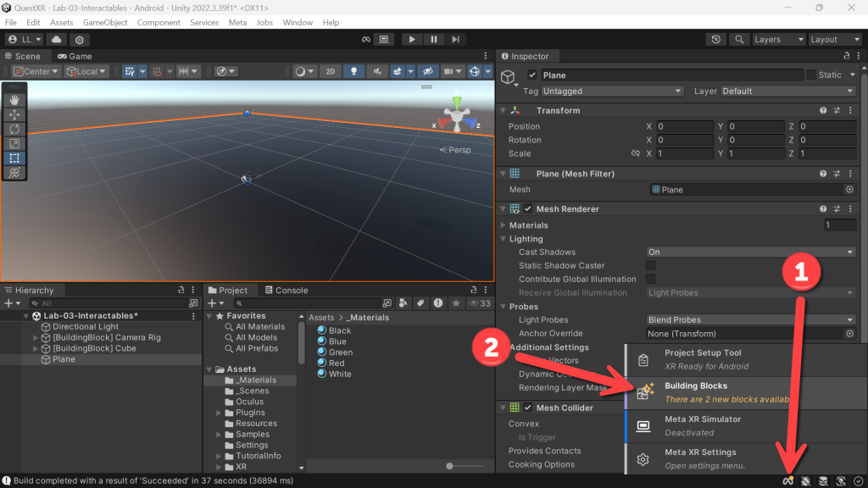The width and height of the screenshot is (868, 488).
Task: Open the Window menu
Action: 298,23
